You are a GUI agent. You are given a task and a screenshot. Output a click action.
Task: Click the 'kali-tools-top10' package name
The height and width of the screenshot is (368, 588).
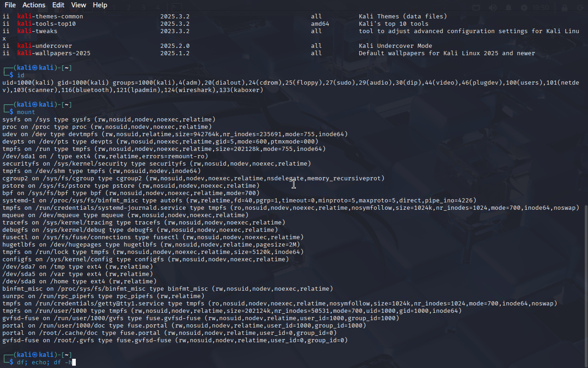click(x=46, y=24)
